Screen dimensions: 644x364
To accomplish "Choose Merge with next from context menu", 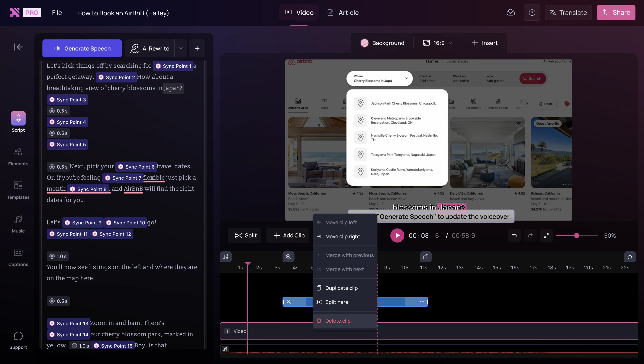I will (x=345, y=269).
